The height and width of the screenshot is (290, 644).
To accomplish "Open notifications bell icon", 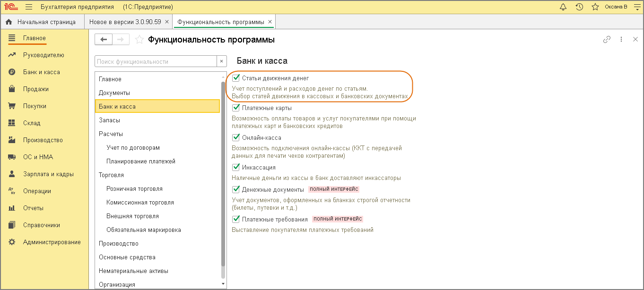I will (x=563, y=7).
